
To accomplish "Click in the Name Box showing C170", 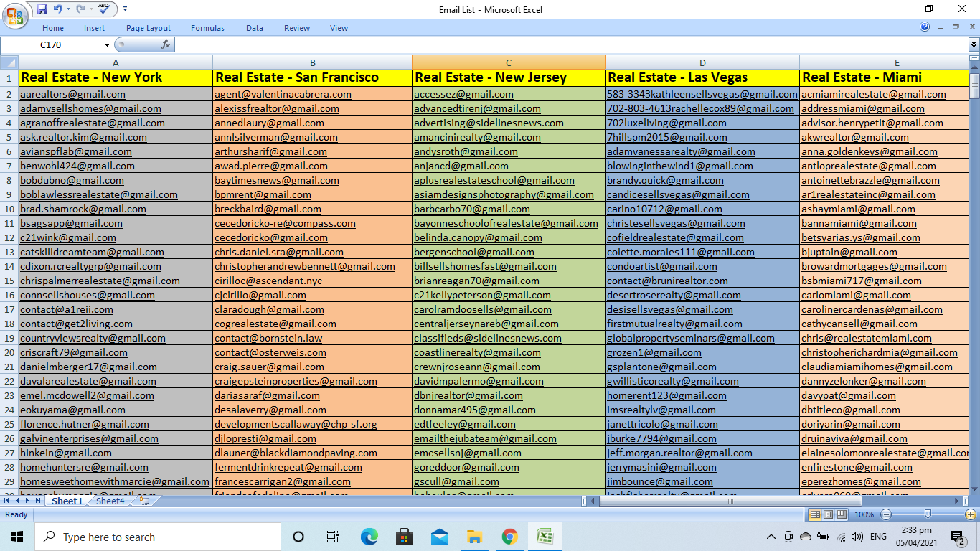I will tap(52, 44).
